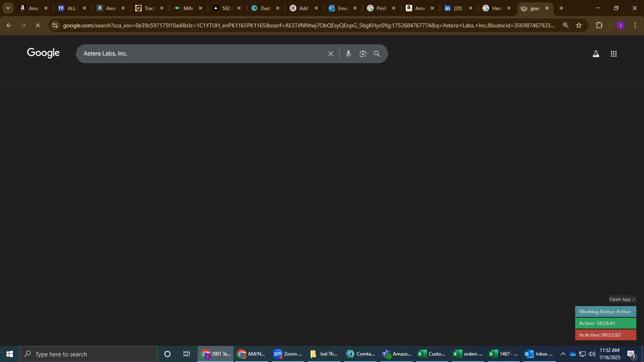Switch to the first Amazon tab
Image resolution: width=644 pixels, height=362 pixels.
point(33,8)
